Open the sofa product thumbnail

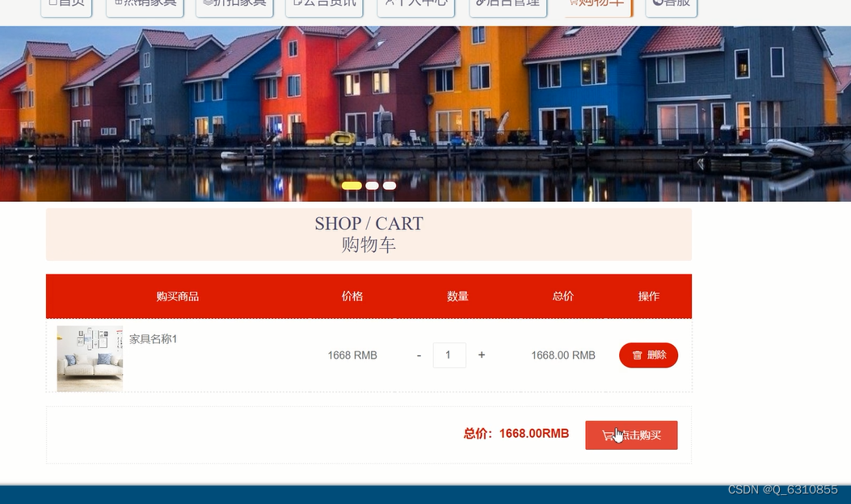pos(90,359)
